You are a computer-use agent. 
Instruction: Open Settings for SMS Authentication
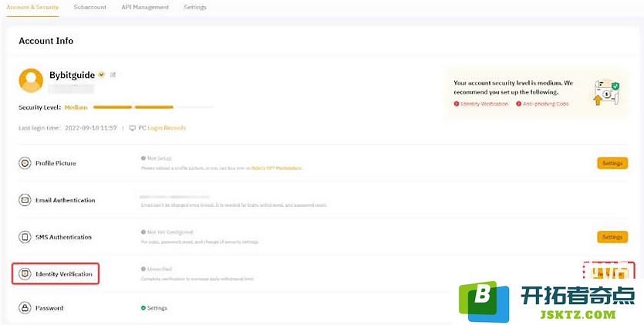(x=612, y=237)
